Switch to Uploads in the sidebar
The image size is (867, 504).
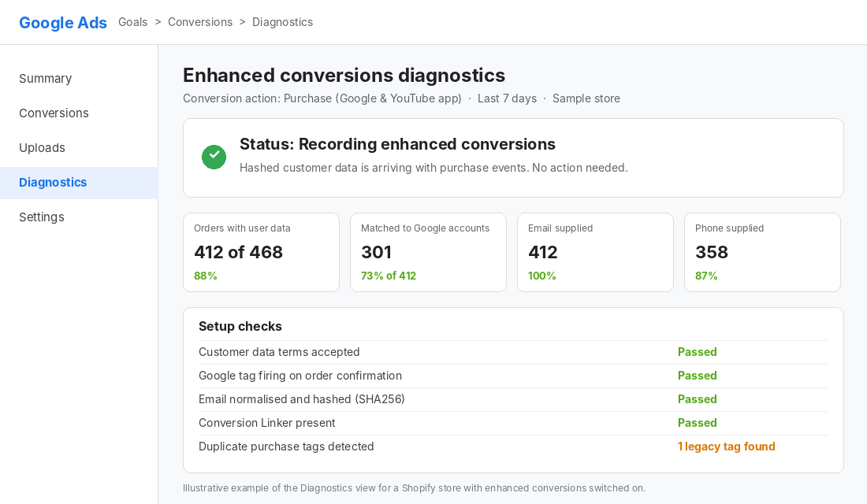coord(79,148)
